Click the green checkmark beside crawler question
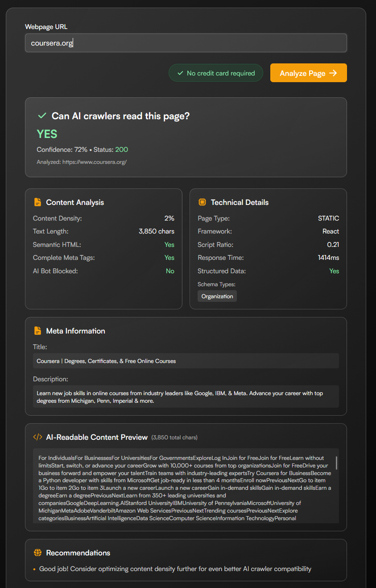The image size is (376, 588). (42, 116)
